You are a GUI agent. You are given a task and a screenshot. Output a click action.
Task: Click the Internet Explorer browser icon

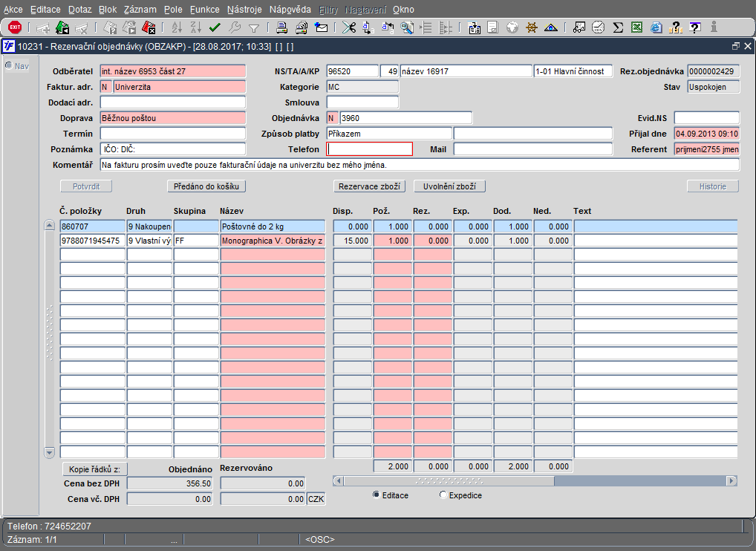pyautogui.click(x=656, y=27)
